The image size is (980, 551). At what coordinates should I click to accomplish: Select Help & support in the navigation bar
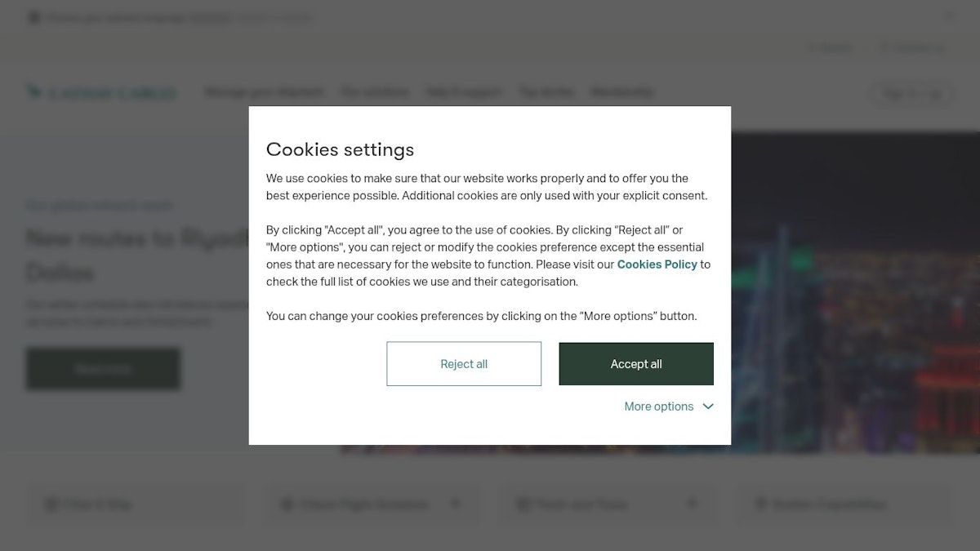[464, 92]
